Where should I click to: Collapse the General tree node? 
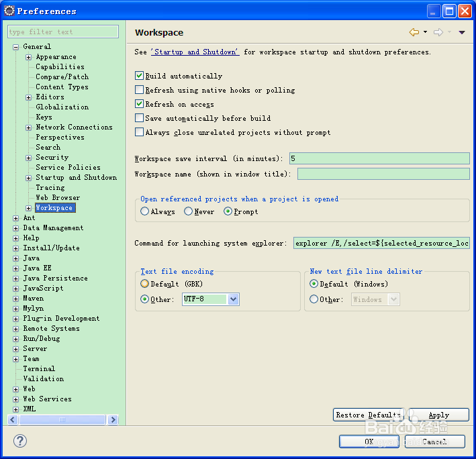point(16,47)
